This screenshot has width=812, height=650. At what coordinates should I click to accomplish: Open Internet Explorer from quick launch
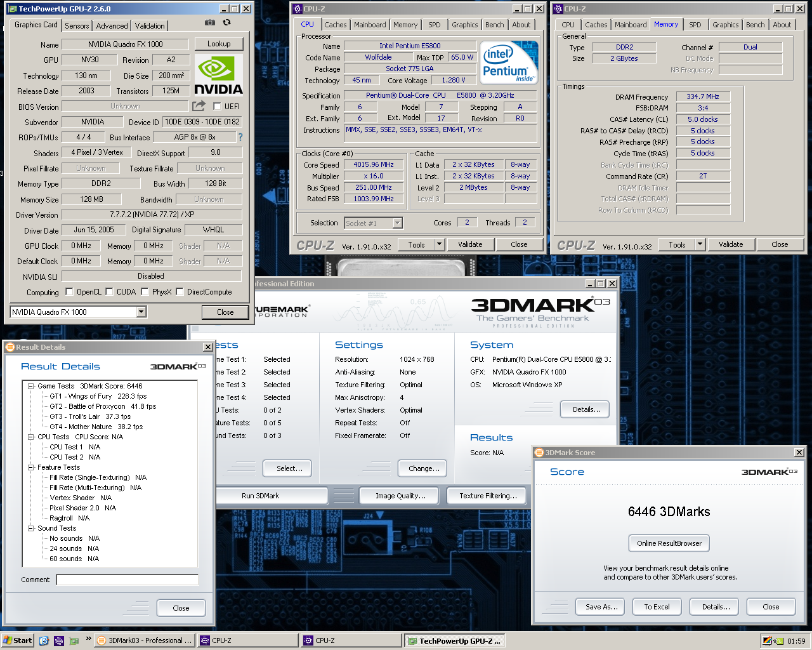[44, 640]
